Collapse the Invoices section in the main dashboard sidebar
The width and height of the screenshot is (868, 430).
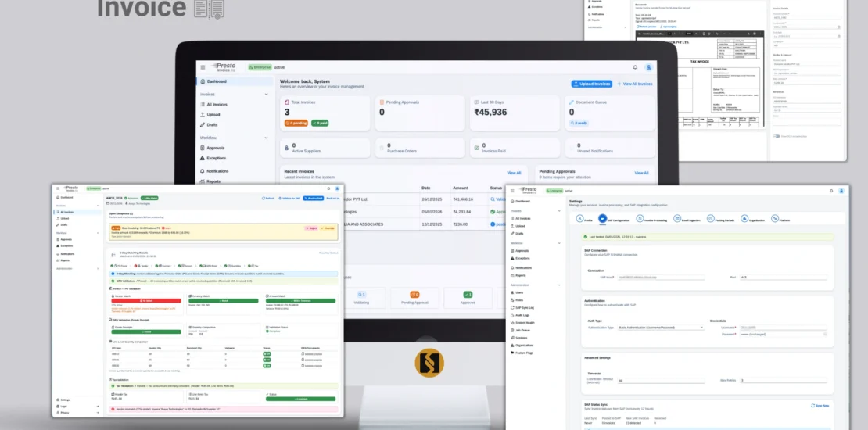[266, 94]
